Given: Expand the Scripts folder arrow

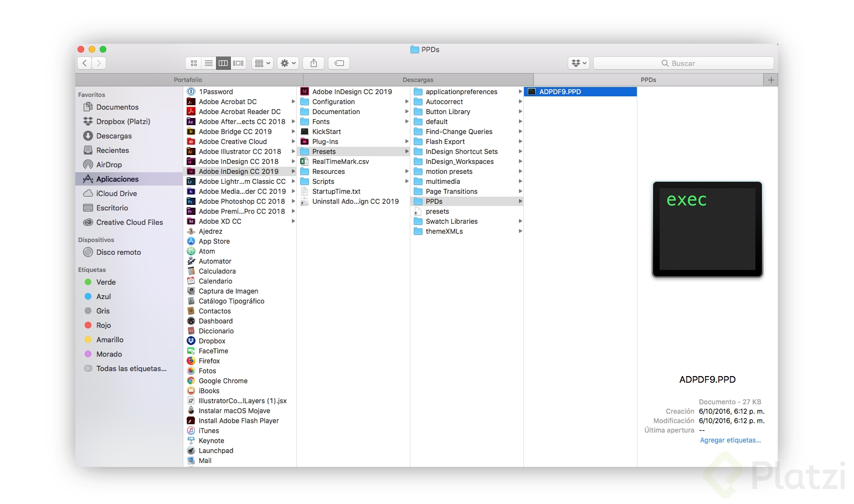Looking at the screenshot, I should [407, 181].
